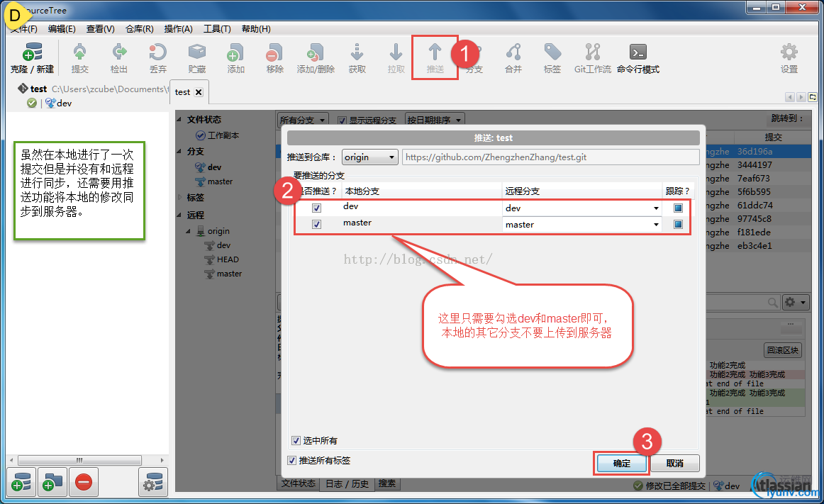This screenshot has height=504, width=824.
Task: Click the add repository icon at the bottom left
Action: pos(21,482)
